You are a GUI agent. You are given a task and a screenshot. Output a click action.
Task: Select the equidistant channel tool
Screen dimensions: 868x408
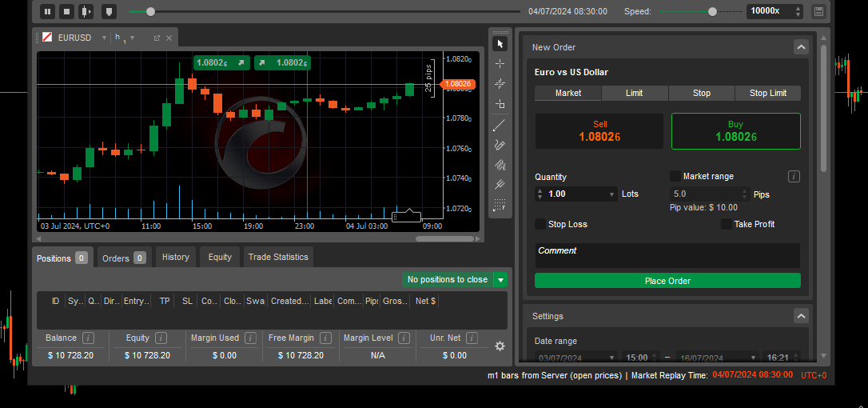[500, 165]
